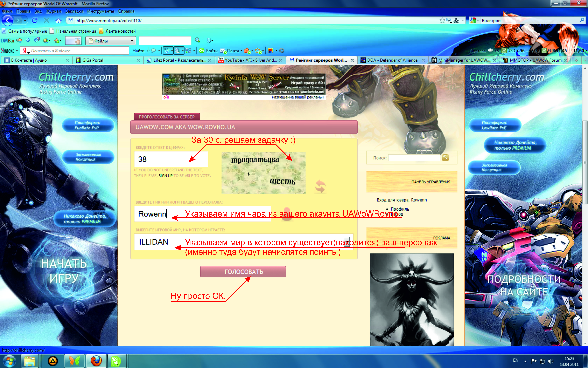Click the DMBar pointing-hand button
This screenshot has height=368, width=588.
pos(73,41)
